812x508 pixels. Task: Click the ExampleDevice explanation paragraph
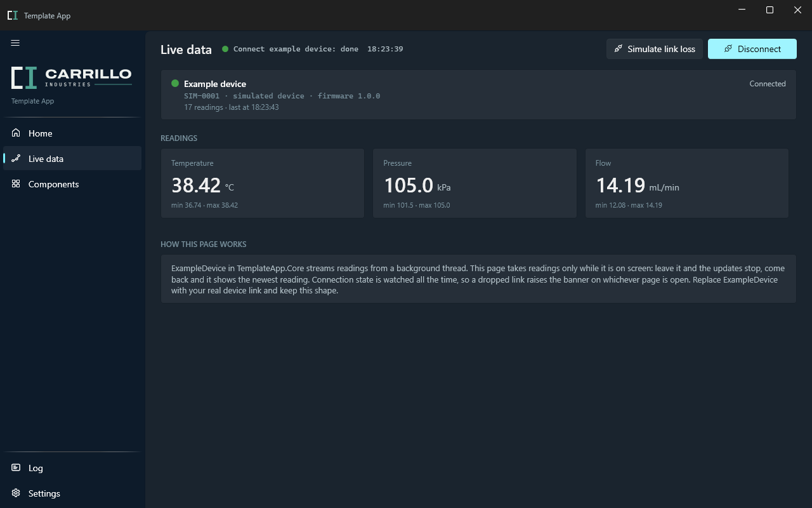point(478,279)
